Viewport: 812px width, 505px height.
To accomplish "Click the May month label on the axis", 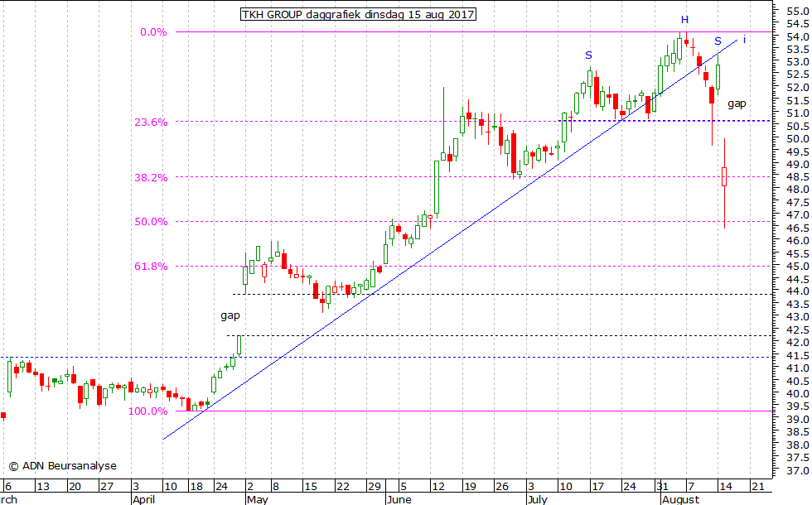I will click(x=258, y=499).
